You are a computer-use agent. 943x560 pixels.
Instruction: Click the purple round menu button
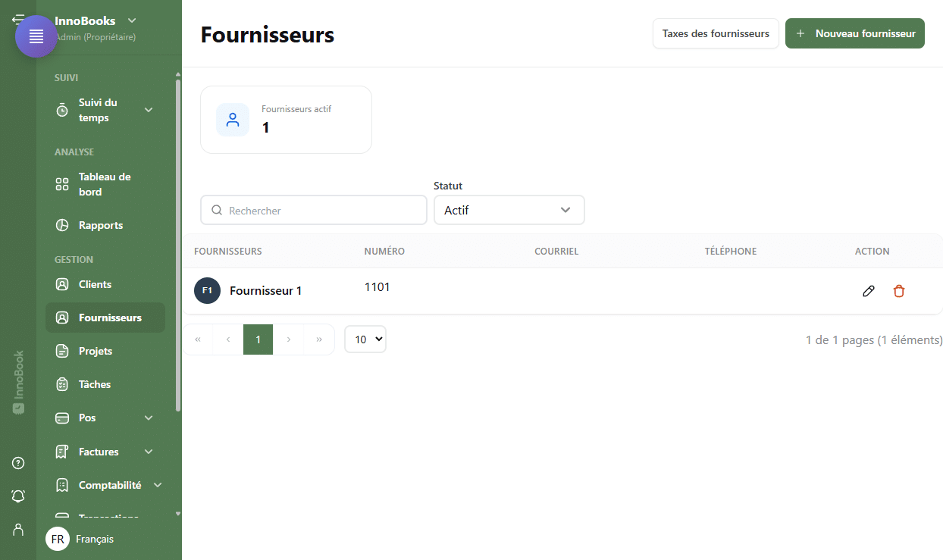[x=36, y=36]
